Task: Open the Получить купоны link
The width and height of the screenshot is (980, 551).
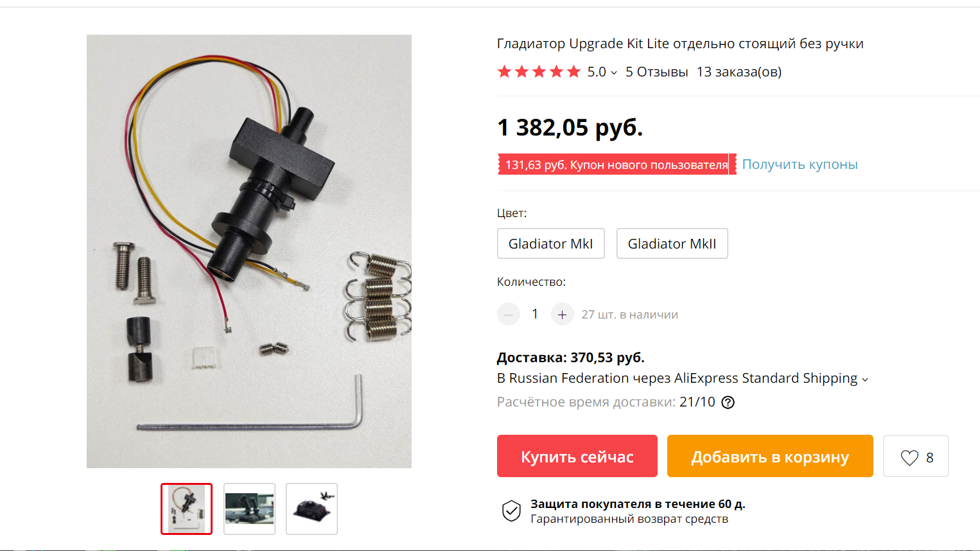Action: 800,164
